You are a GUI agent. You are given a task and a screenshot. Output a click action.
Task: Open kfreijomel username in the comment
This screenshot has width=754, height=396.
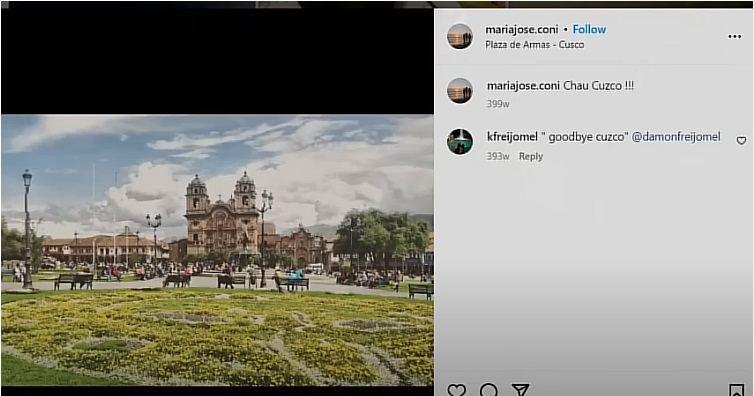click(512, 137)
